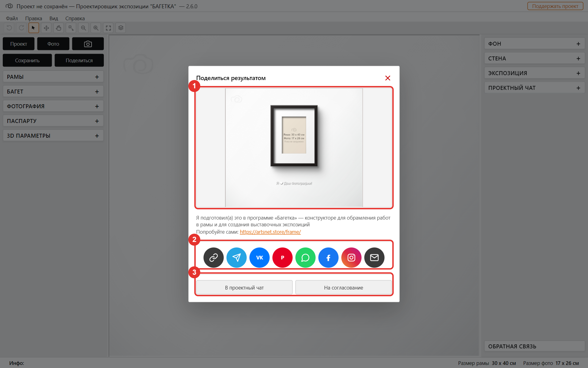Open the layers stack icon

point(121,28)
